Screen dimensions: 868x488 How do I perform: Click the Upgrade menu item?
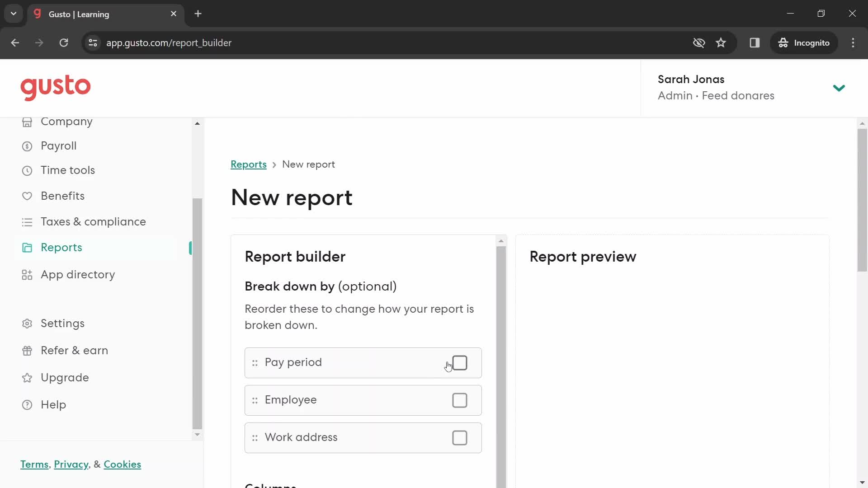pos(65,376)
